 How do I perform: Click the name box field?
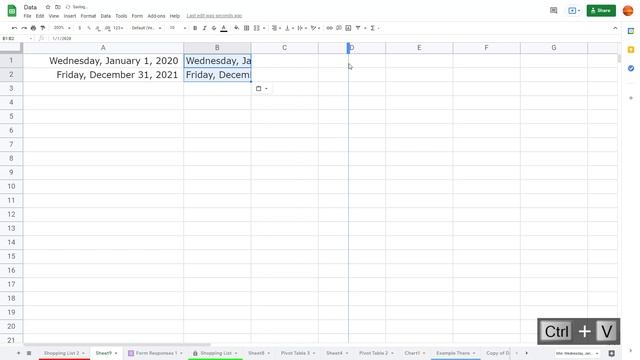(17, 38)
